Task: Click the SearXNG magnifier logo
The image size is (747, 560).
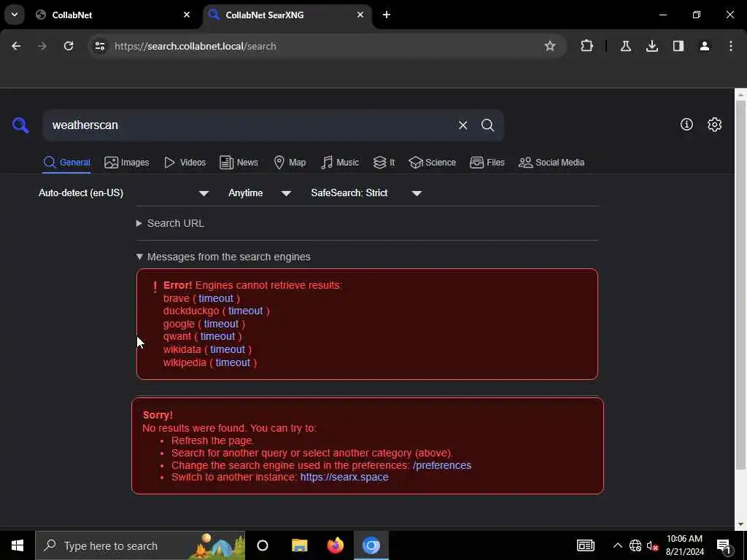Action: coord(20,125)
